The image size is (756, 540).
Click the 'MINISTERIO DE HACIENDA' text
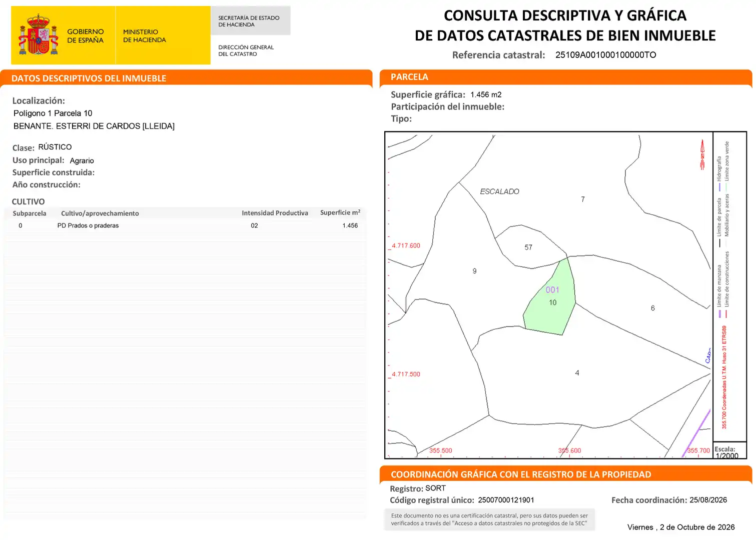[x=145, y=36]
